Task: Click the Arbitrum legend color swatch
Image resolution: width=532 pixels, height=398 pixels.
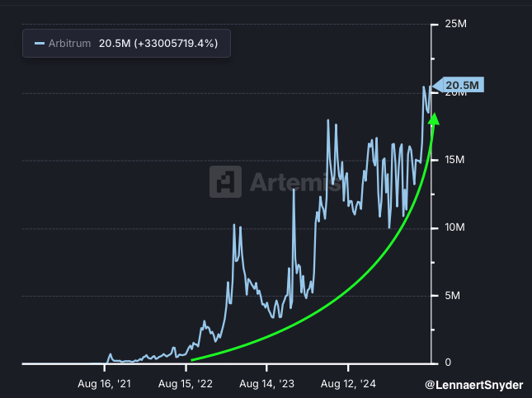Action: pyautogui.click(x=40, y=44)
